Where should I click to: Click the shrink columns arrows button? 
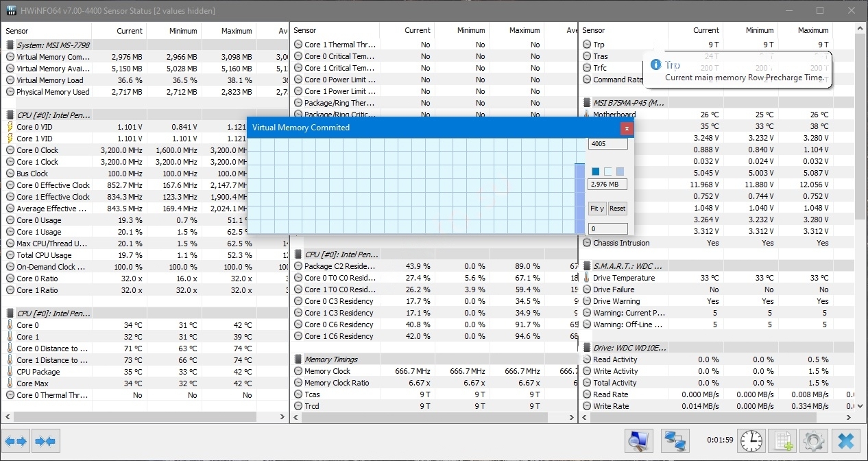pos(46,440)
